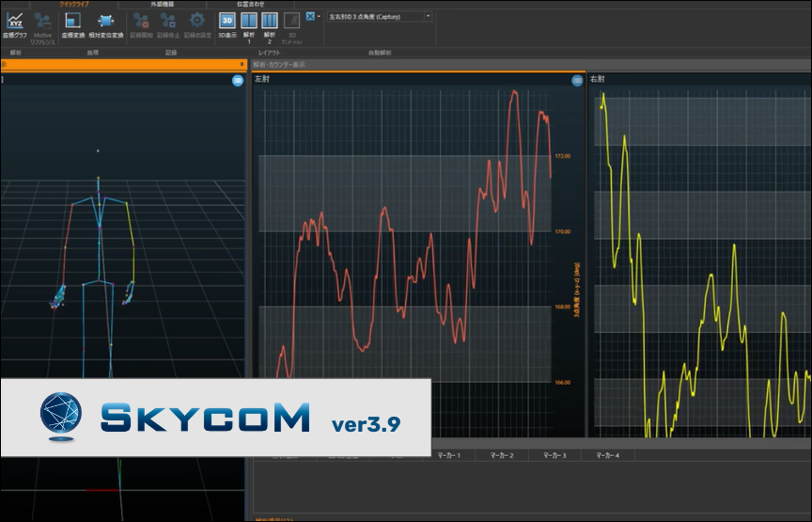Select the 相対変位変換 relative displacement tool
Screen dimensions: 812x522
tap(106, 24)
